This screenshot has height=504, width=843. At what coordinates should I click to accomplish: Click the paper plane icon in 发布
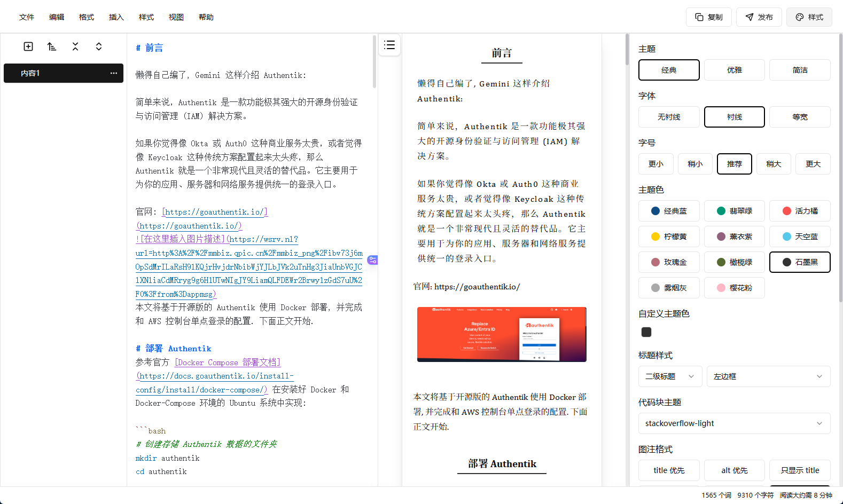point(749,17)
